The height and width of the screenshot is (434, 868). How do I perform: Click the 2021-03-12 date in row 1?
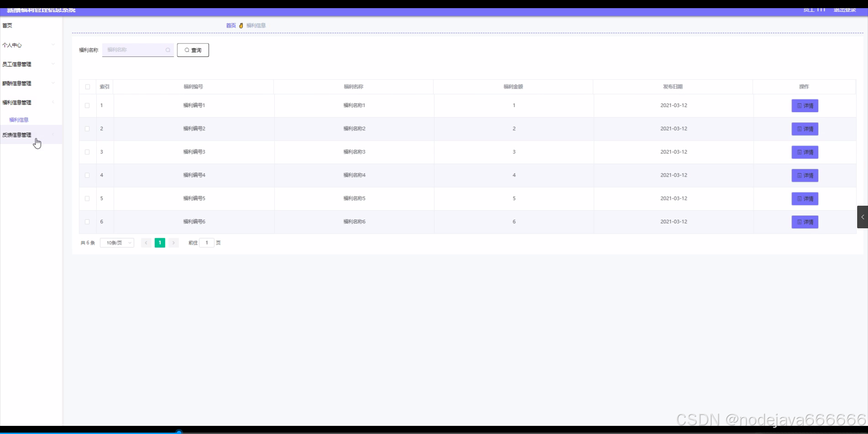pos(674,105)
